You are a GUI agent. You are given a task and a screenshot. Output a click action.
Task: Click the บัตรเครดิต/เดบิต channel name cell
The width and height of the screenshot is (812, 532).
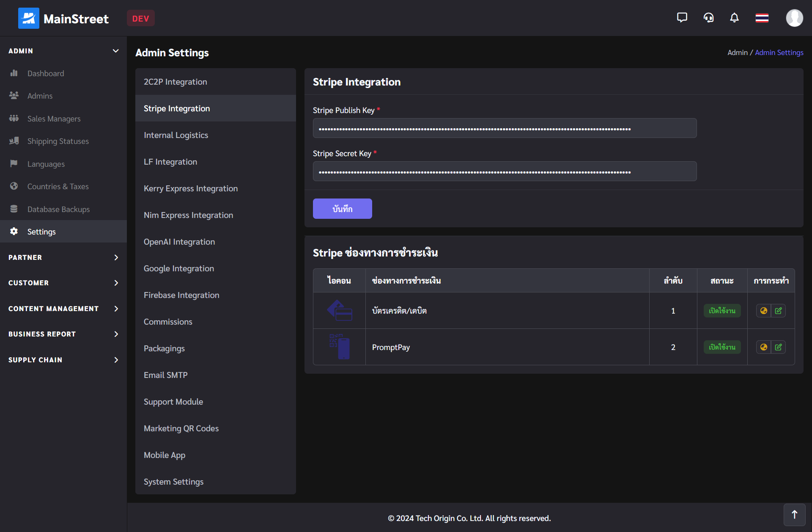(x=507, y=311)
